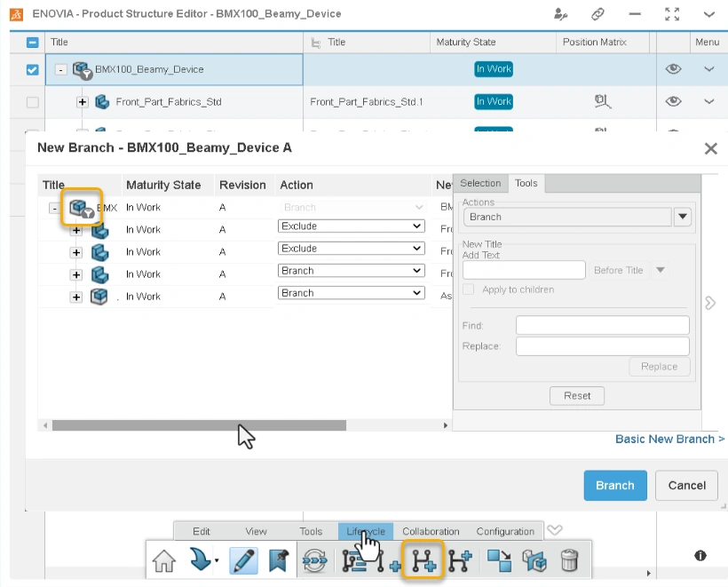Image resolution: width=728 pixels, height=587 pixels.
Task: Toggle the pencil edit mode icon
Action: pos(244,560)
